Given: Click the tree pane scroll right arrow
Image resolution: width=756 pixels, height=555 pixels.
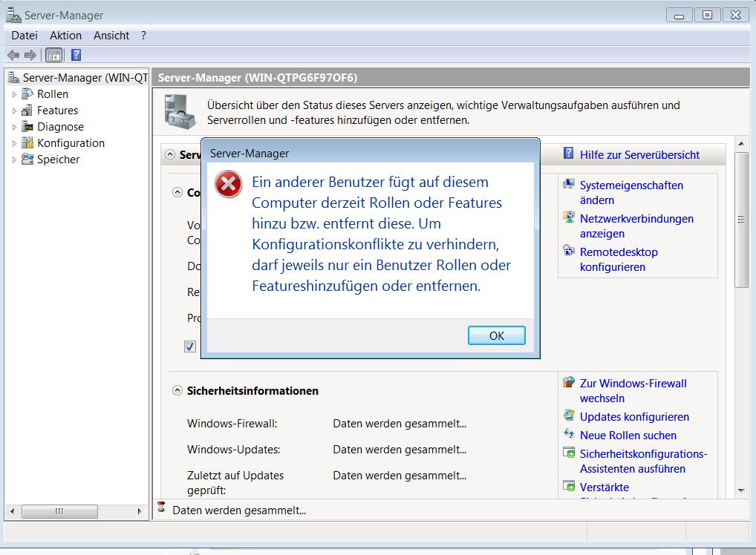Looking at the screenshot, I should click(x=140, y=511).
